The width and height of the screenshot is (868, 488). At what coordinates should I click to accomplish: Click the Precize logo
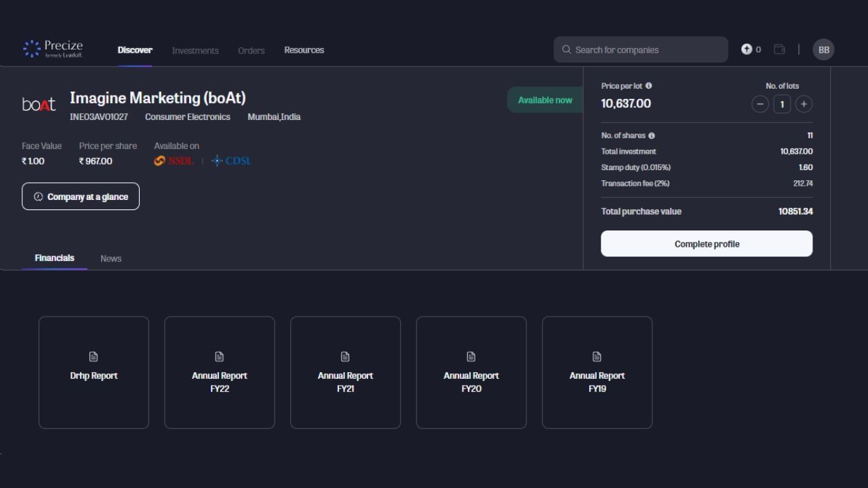53,49
